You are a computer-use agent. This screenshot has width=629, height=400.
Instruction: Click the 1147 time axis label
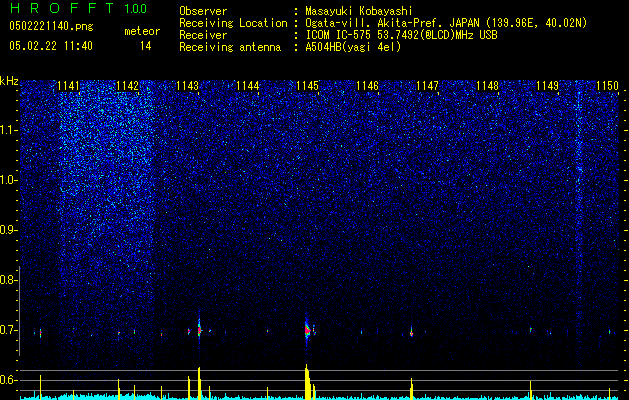coord(428,86)
